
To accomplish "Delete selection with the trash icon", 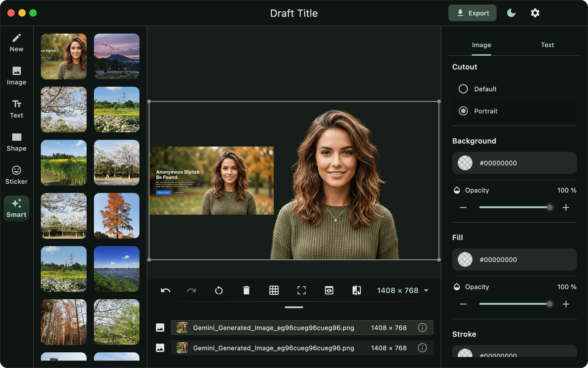I will click(246, 290).
